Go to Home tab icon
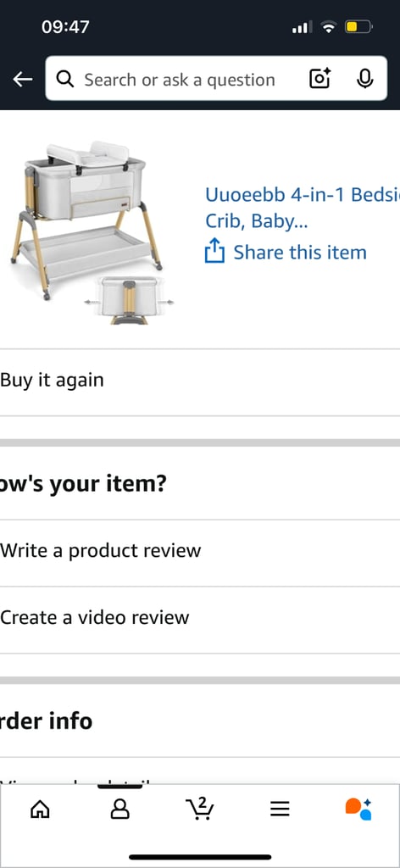This screenshot has width=400, height=868. [40, 810]
